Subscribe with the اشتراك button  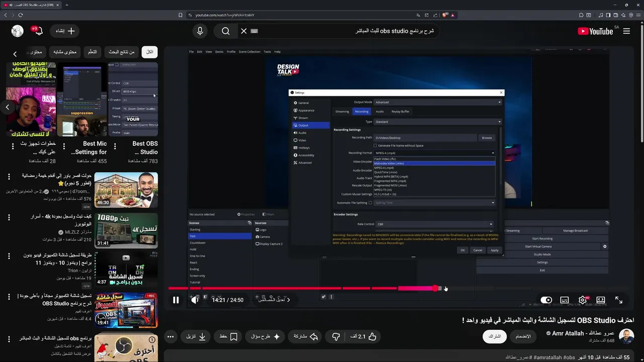point(495,336)
